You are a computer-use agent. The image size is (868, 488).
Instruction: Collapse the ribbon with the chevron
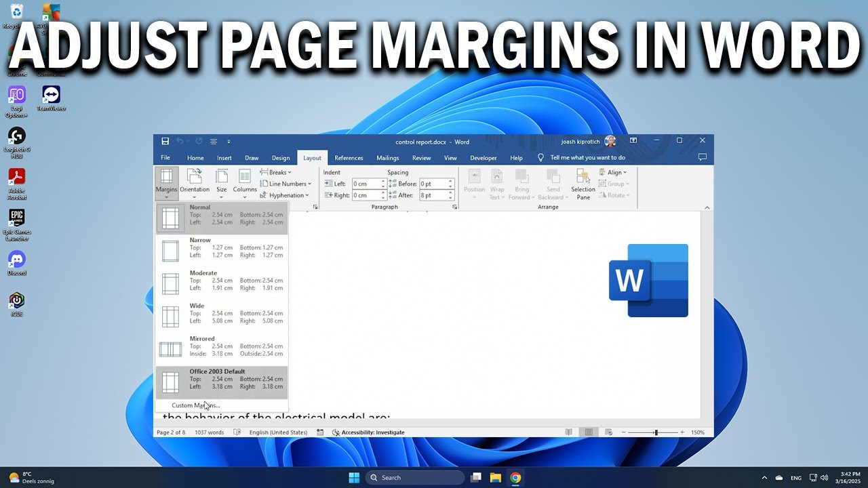(707, 207)
